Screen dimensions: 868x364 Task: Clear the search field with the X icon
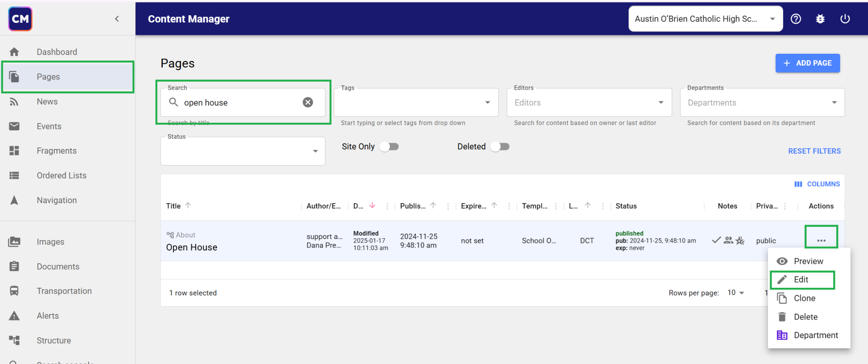(308, 102)
